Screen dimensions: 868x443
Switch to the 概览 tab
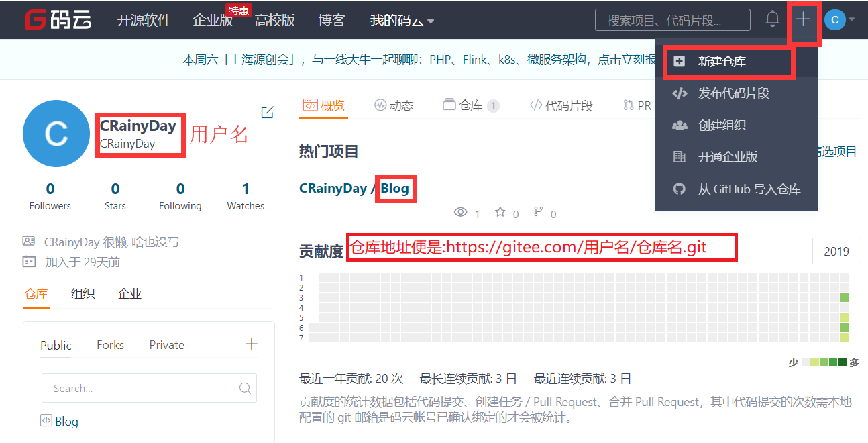(324, 105)
